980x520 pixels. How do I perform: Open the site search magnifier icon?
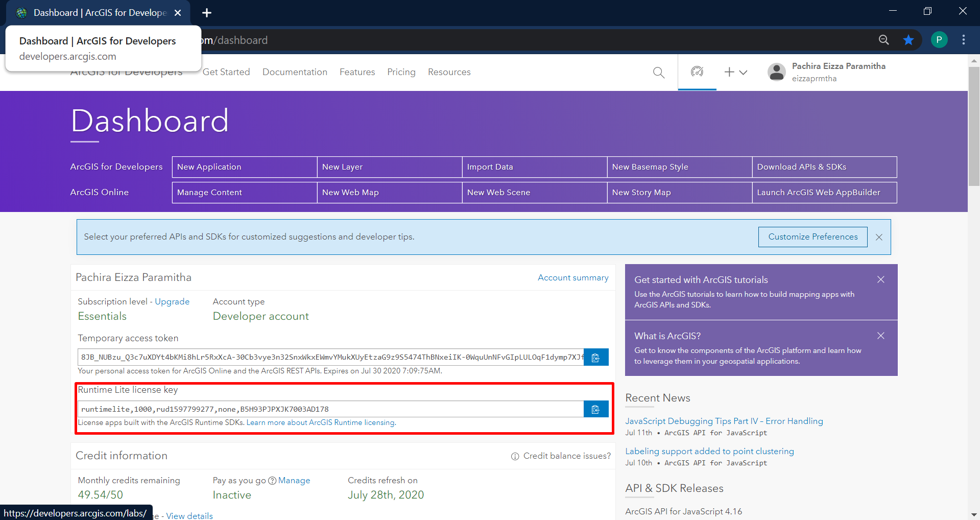[x=659, y=73]
